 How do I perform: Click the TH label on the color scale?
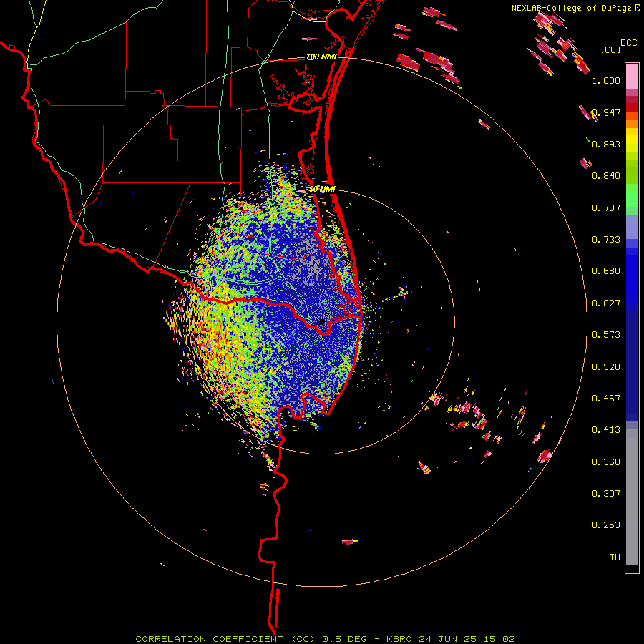click(615, 557)
